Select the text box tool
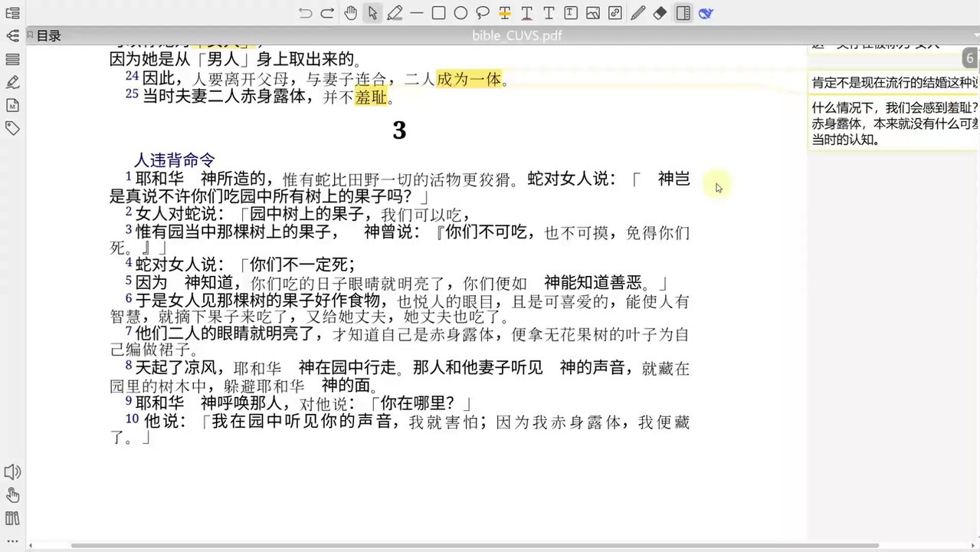The width and height of the screenshot is (980, 552). coord(571,13)
